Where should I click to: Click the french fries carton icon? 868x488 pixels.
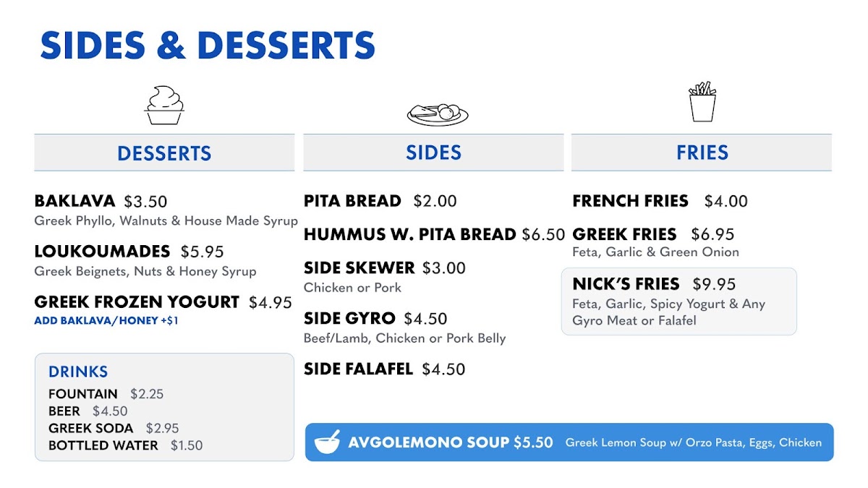[702, 101]
